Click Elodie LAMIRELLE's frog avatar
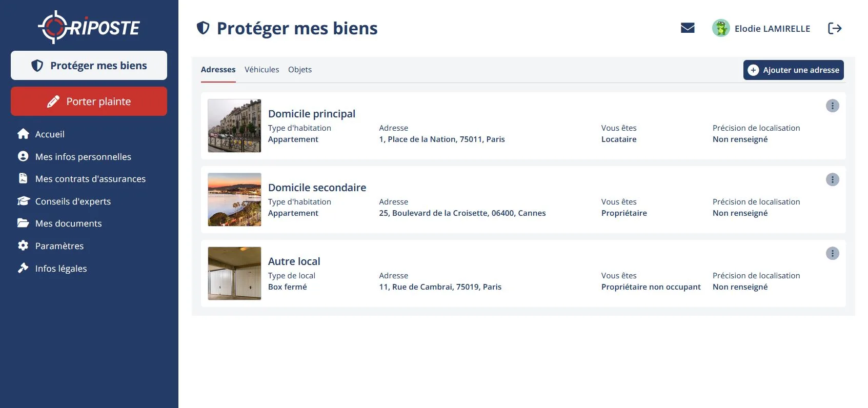This screenshot has width=868, height=408. (x=721, y=28)
